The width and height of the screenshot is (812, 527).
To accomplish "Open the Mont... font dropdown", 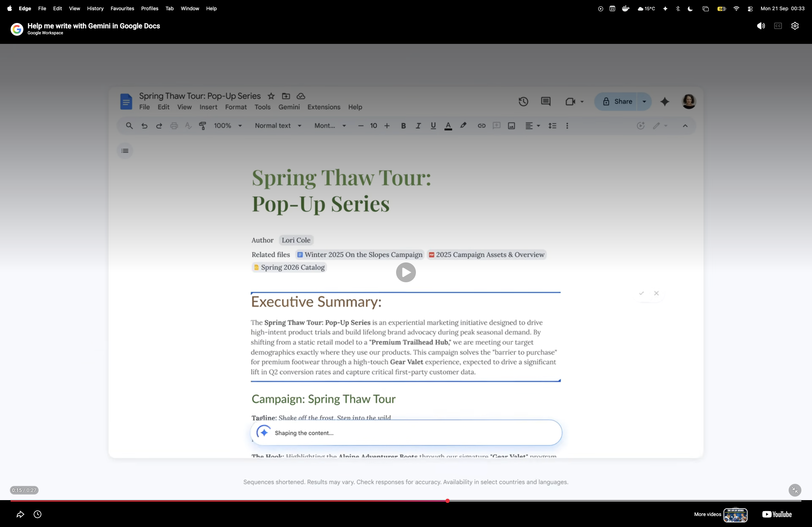I will (x=330, y=126).
